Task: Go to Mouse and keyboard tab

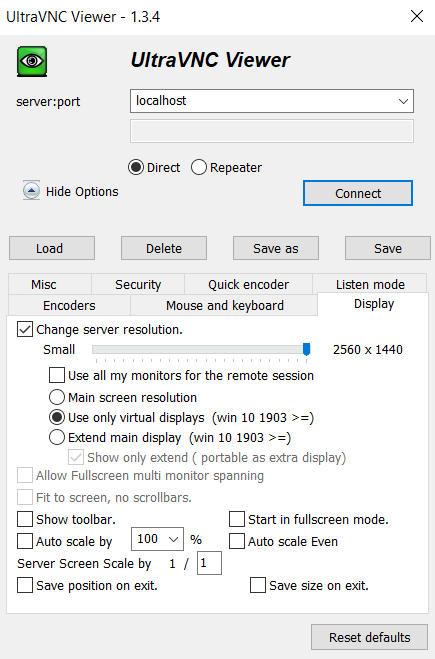Action: pos(224,305)
